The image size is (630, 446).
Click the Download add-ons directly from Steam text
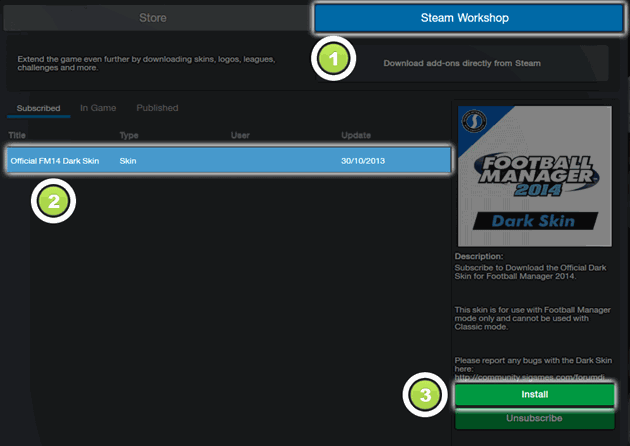coord(462,63)
